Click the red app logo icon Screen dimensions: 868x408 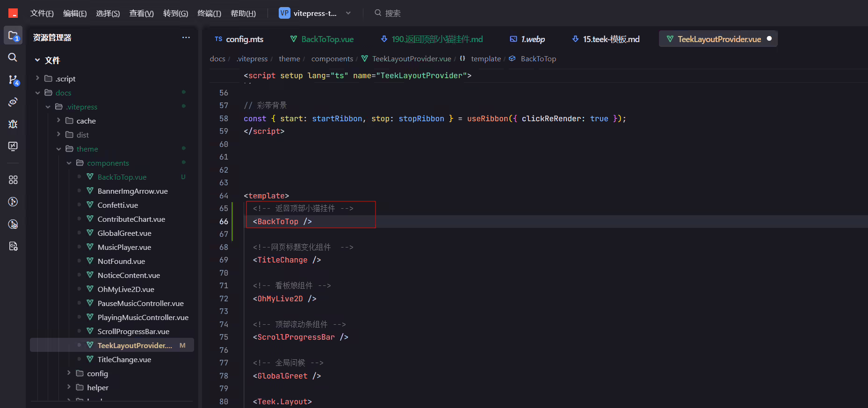point(13,13)
